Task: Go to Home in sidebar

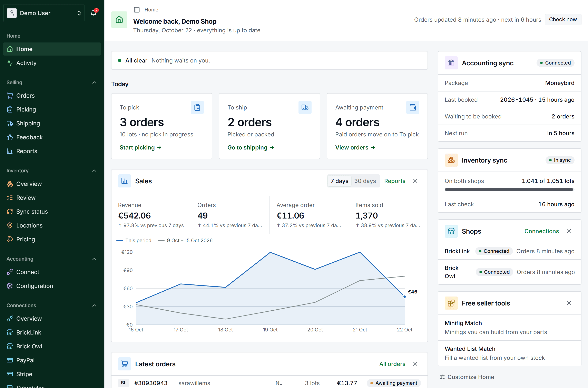Action: point(52,49)
